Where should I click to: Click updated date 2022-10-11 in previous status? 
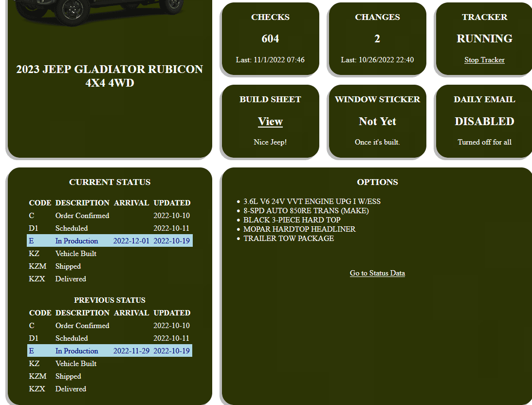(x=171, y=338)
